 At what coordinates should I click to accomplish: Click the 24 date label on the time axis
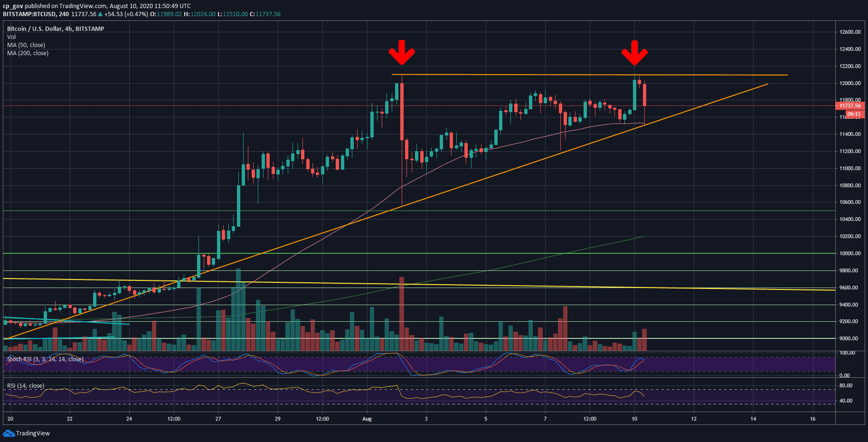coord(129,419)
